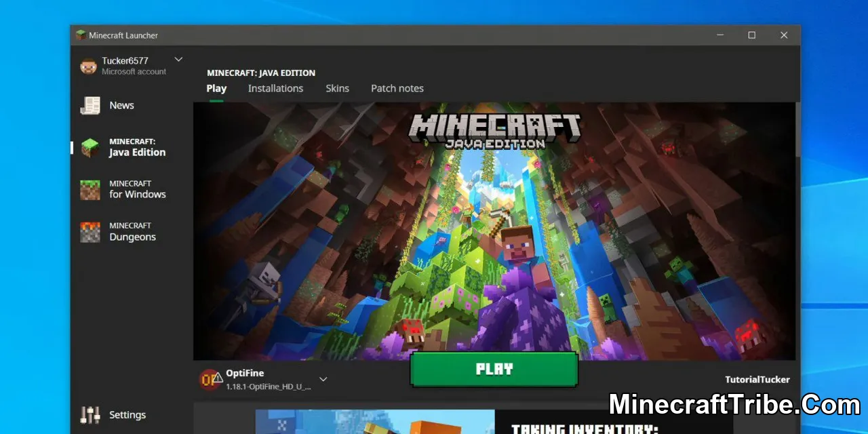Click the OptiFine installation warning icon

click(x=218, y=378)
